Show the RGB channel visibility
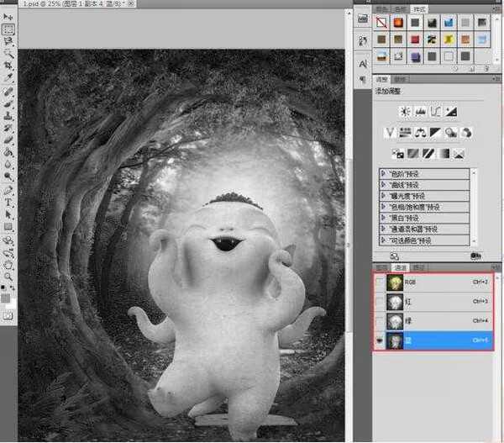The width and height of the screenshot is (504, 443). (379, 283)
